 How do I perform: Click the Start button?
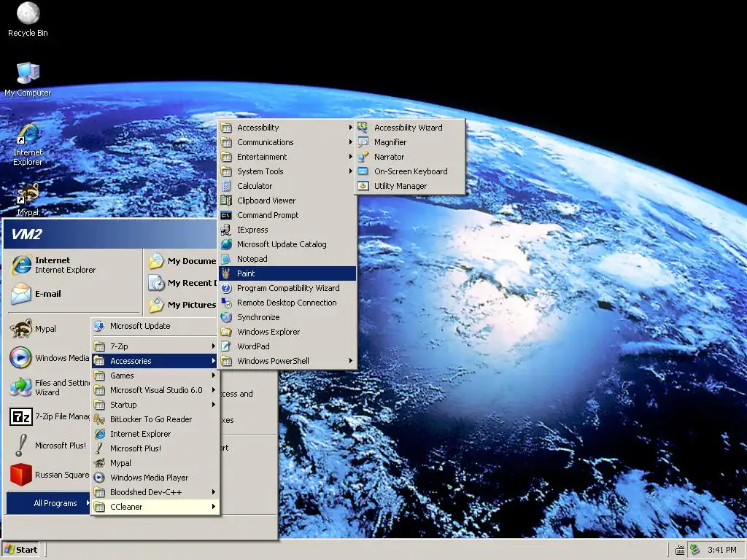tap(20, 550)
